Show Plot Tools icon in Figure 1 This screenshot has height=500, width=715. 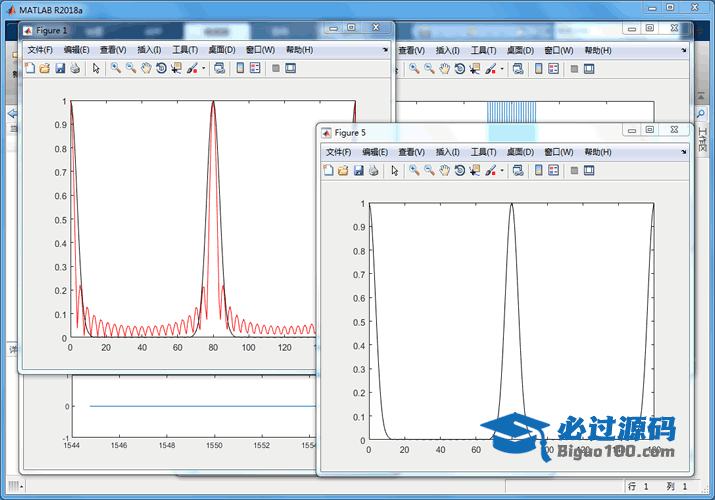pyautogui.click(x=290, y=68)
